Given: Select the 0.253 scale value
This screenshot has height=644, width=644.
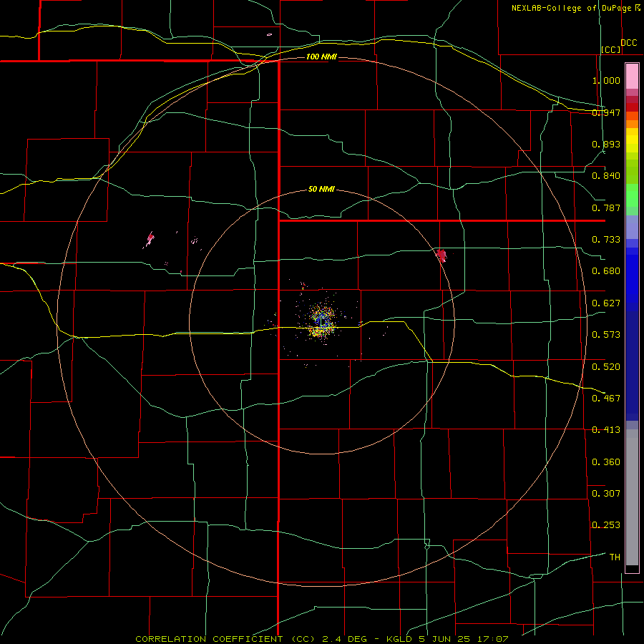Looking at the screenshot, I should pyautogui.click(x=606, y=525).
